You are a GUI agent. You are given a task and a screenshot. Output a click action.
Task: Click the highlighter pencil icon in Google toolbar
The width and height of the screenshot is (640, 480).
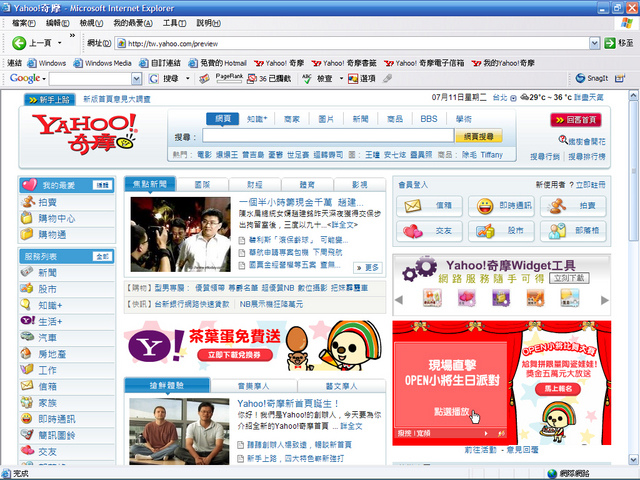tap(387, 78)
